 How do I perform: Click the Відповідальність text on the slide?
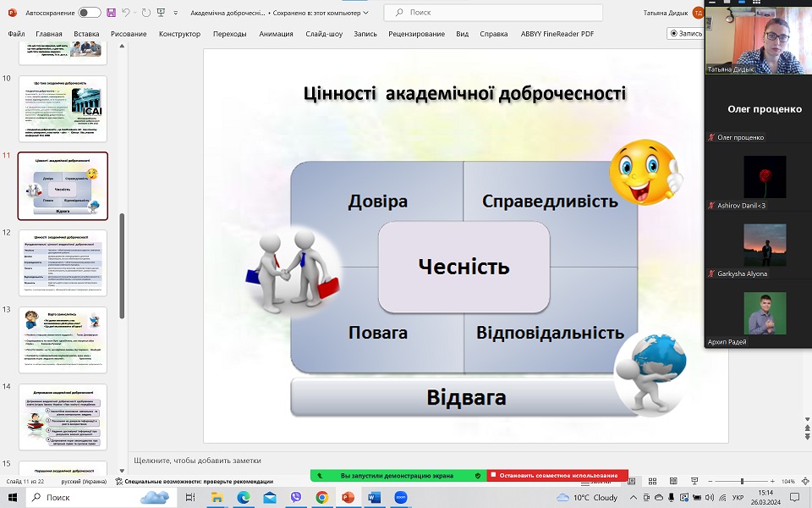550,332
